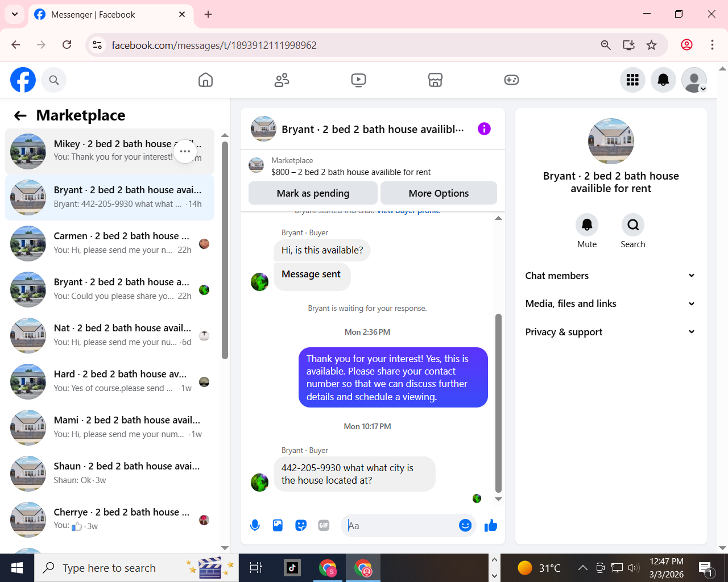This screenshot has width=728, height=582.
Task: Click the back arrow beside Marketplace
Action: pyautogui.click(x=20, y=116)
